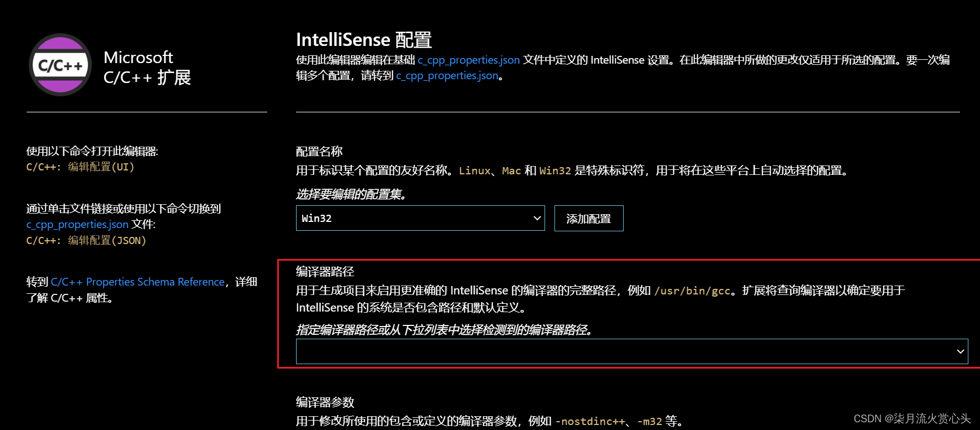Click the 'C/C++: 编辑配置(UI)' command text
Screen dimensions: 980x430
click(80, 167)
